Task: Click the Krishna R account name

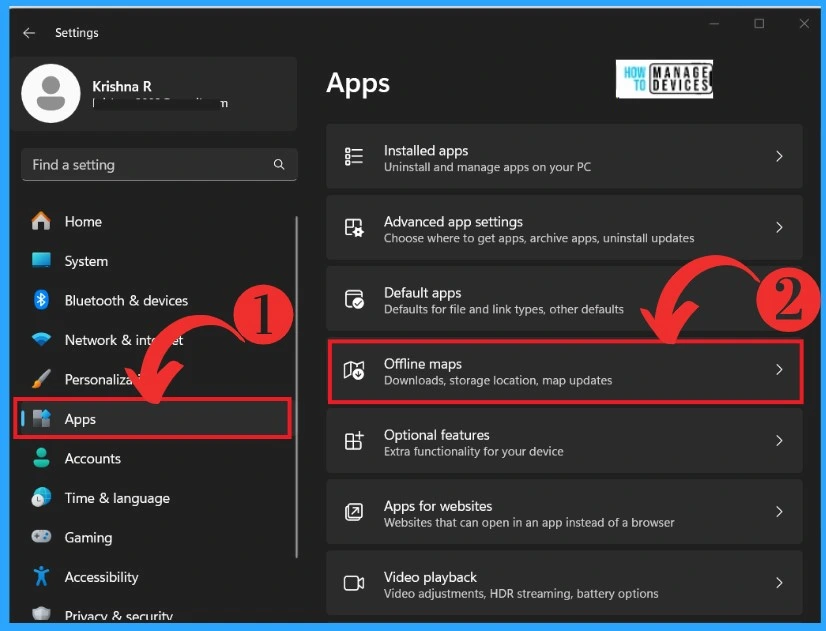Action: (122, 86)
